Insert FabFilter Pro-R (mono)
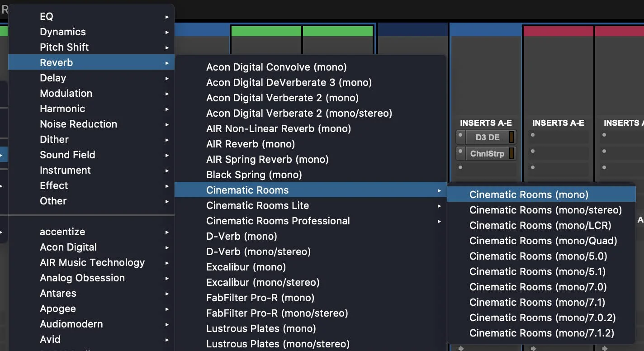This screenshot has width=644, height=351. point(311,298)
